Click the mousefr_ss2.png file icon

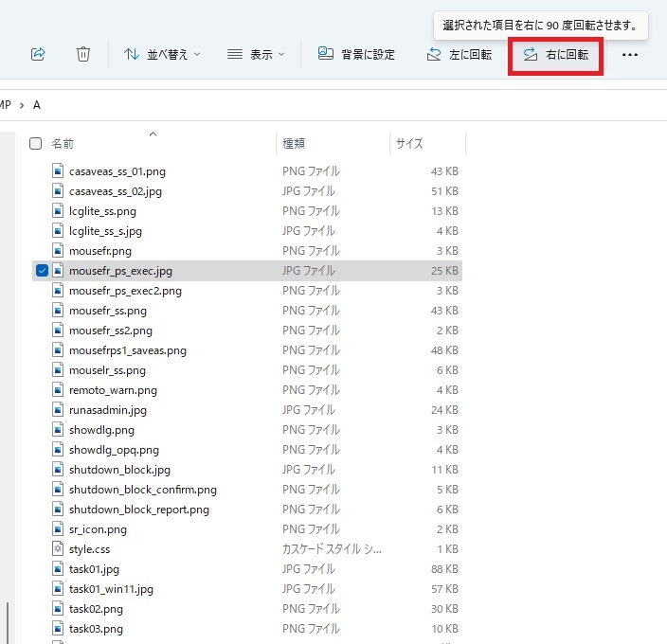coord(58,331)
